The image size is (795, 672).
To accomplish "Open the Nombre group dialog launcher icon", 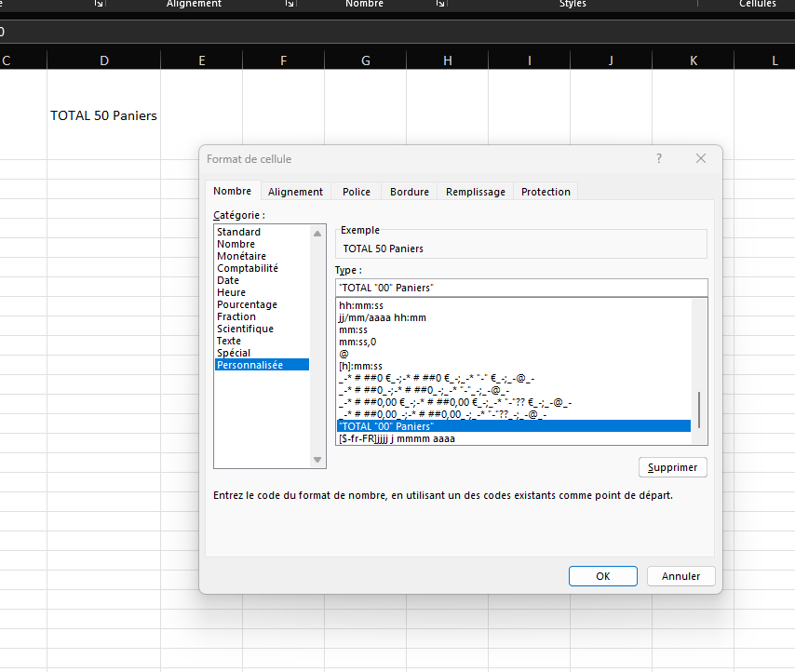I will coord(440,5).
